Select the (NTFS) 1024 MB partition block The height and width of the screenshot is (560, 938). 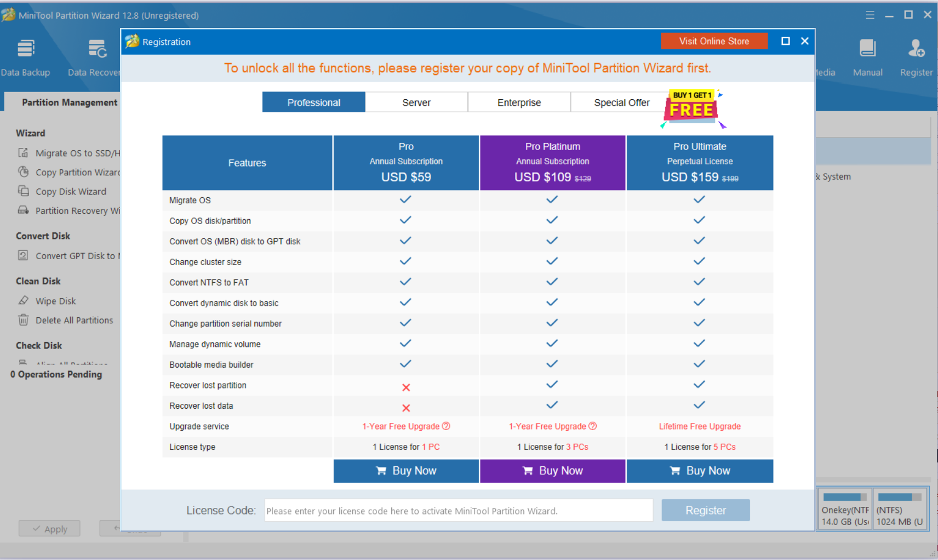[x=900, y=508]
